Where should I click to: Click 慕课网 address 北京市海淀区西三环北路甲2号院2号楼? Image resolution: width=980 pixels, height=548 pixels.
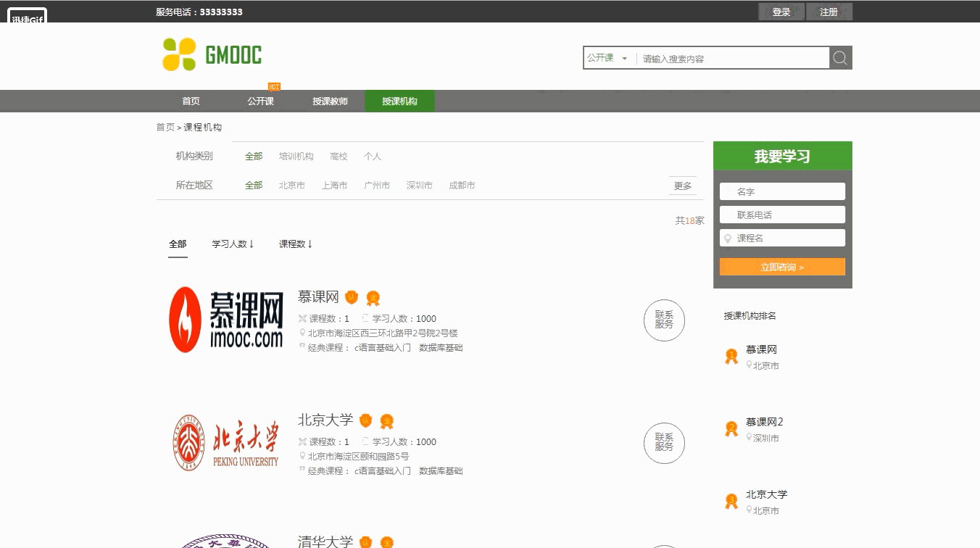pos(383,333)
